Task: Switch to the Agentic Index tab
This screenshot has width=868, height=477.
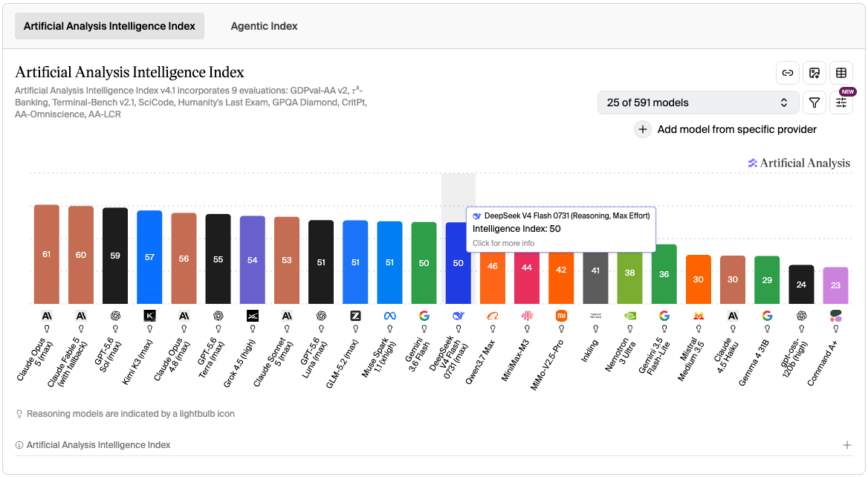Action: coord(264,26)
